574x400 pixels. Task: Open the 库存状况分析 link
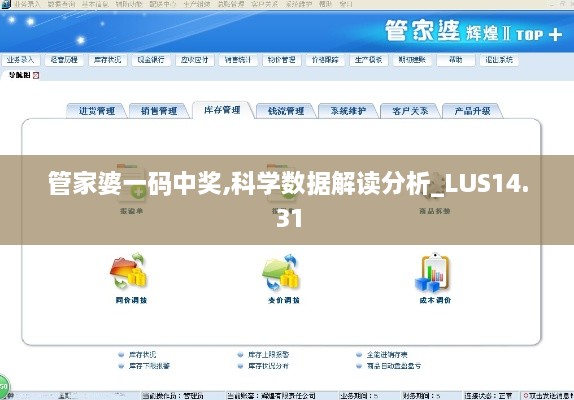269,366
